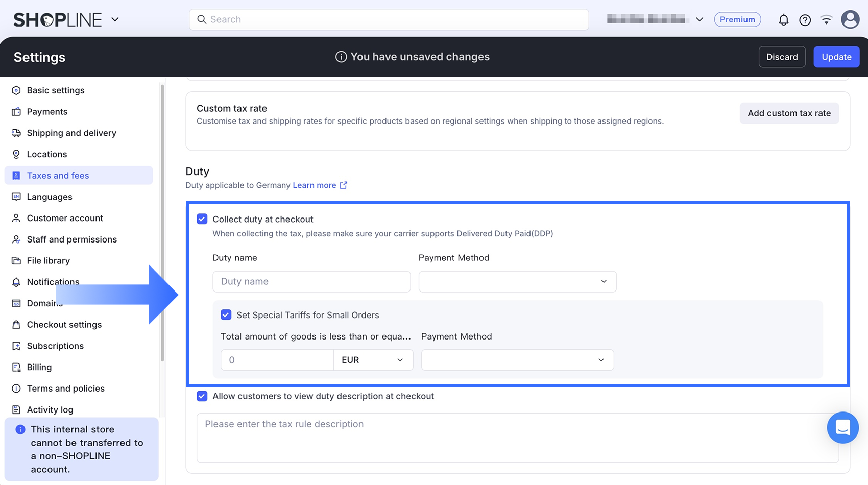Click the Billing document icon
The image size is (868, 485).
[x=16, y=368]
